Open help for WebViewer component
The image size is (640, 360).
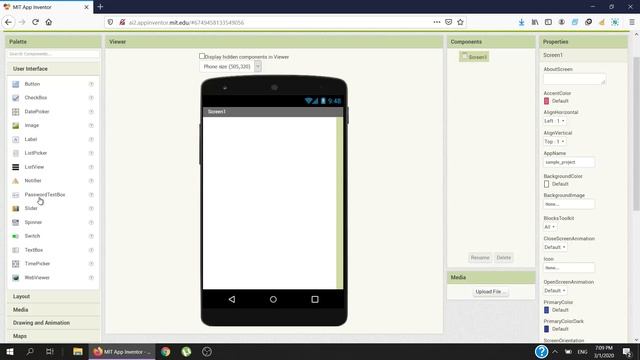coord(91,278)
